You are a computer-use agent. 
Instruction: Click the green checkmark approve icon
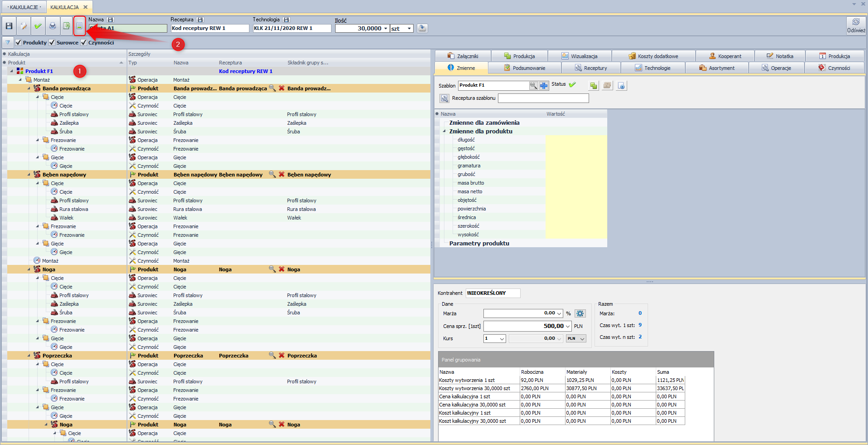pos(38,26)
